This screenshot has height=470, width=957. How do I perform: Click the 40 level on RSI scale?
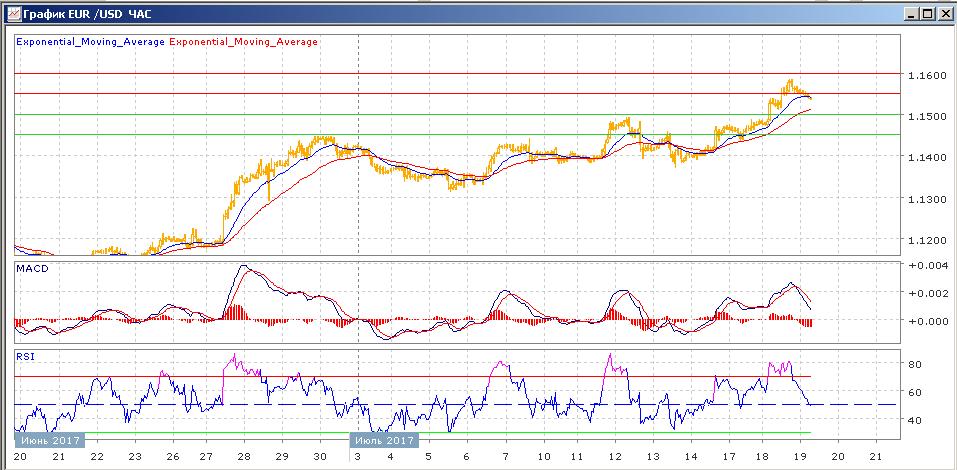(914, 421)
